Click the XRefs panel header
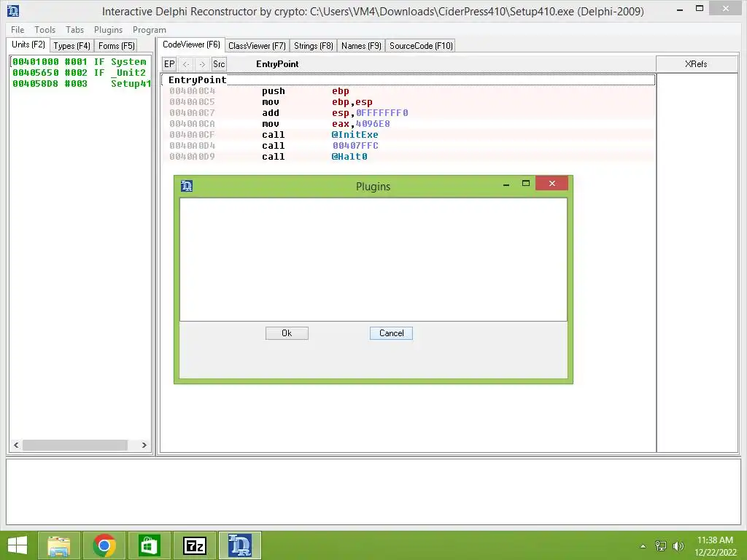This screenshot has width=747, height=560. (x=696, y=64)
